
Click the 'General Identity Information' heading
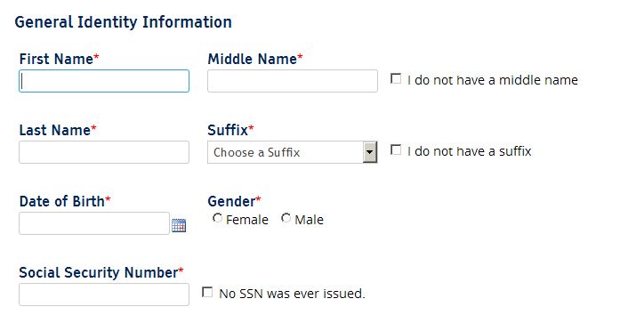(x=124, y=22)
